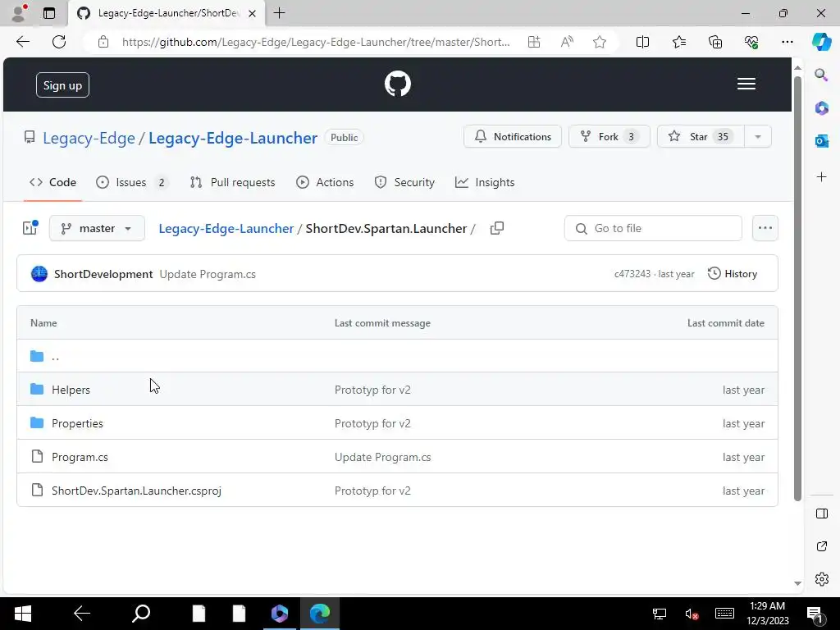Click the browser address bar
The height and width of the screenshot is (630, 840).
pos(316,42)
